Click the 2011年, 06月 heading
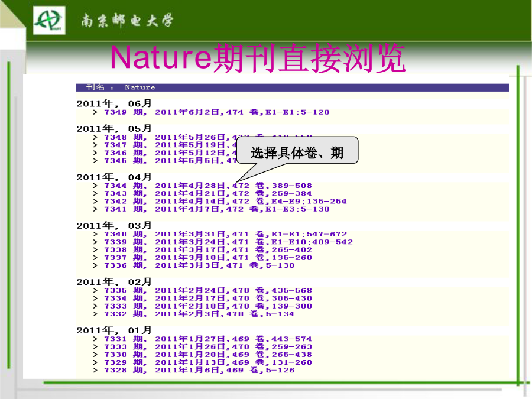The height and width of the screenshot is (399, 532). (113, 103)
